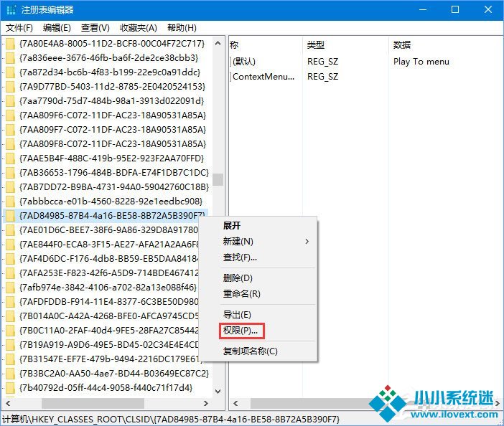Click folder icon of {7AB36653-1796-484B-BDFA-E74F1DB7C1DC}
This screenshot has height=426, width=504.
10,173
